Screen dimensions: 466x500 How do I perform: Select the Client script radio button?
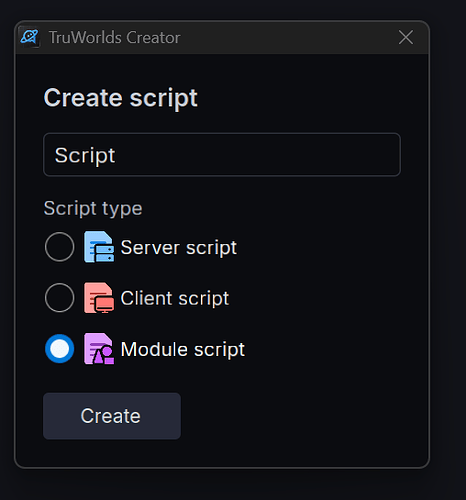(x=59, y=298)
